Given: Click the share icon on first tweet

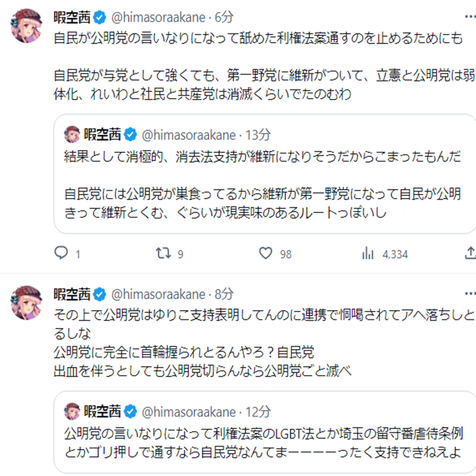Looking at the screenshot, I should (470, 253).
